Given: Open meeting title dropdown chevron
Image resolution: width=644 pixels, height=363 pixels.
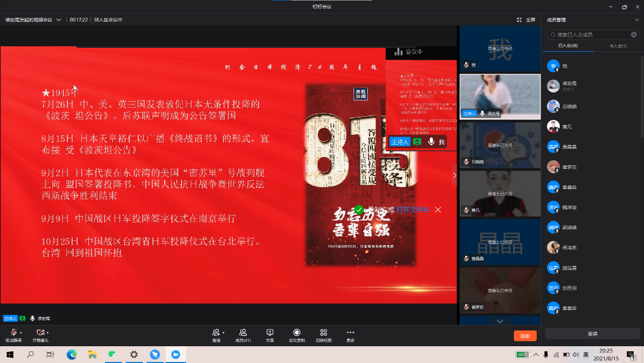Looking at the screenshot, I should (x=59, y=20).
